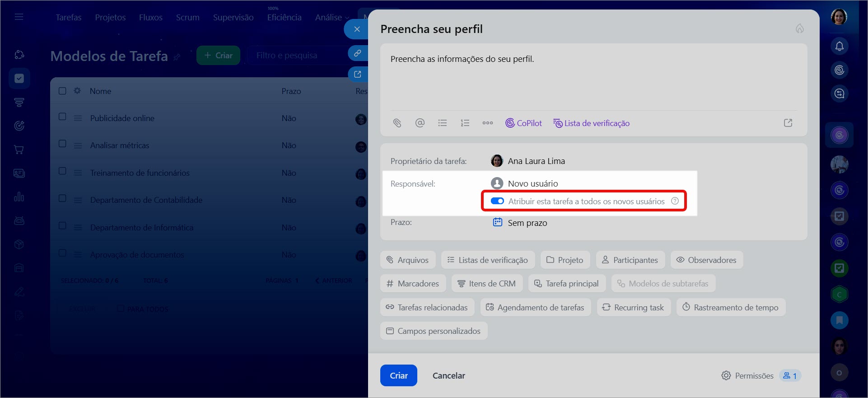Cancel the task template creation

pyautogui.click(x=448, y=375)
